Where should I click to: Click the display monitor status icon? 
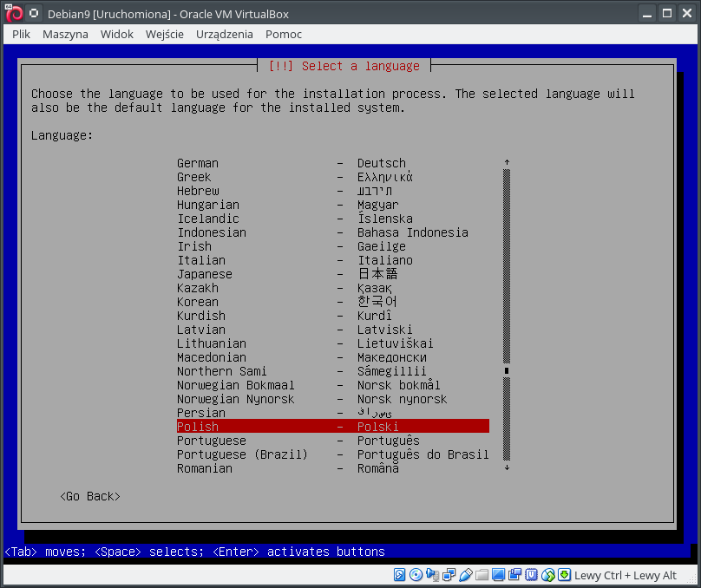(499, 575)
